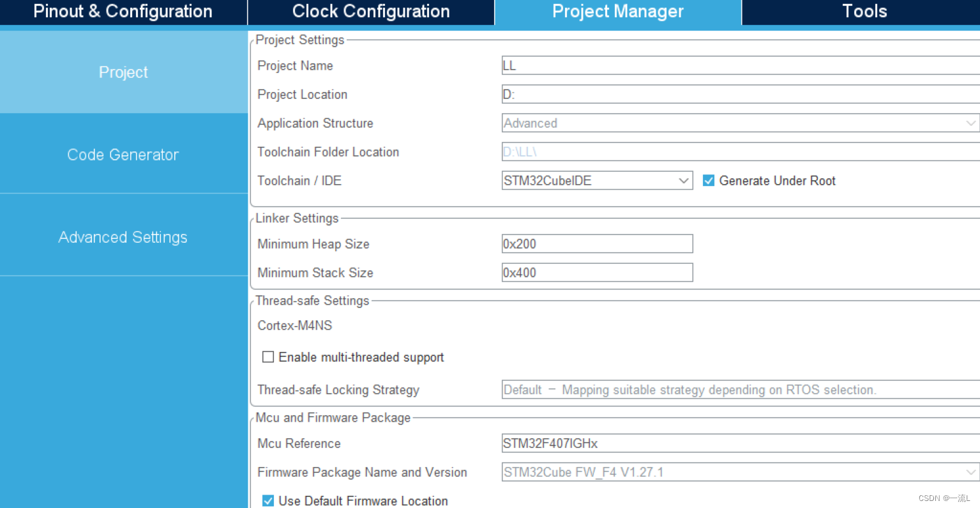Click the Firmware Package Name and Version label

(362, 472)
